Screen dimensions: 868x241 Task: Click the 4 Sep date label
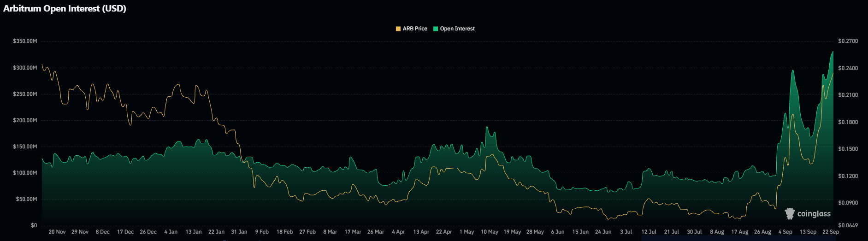785,232
